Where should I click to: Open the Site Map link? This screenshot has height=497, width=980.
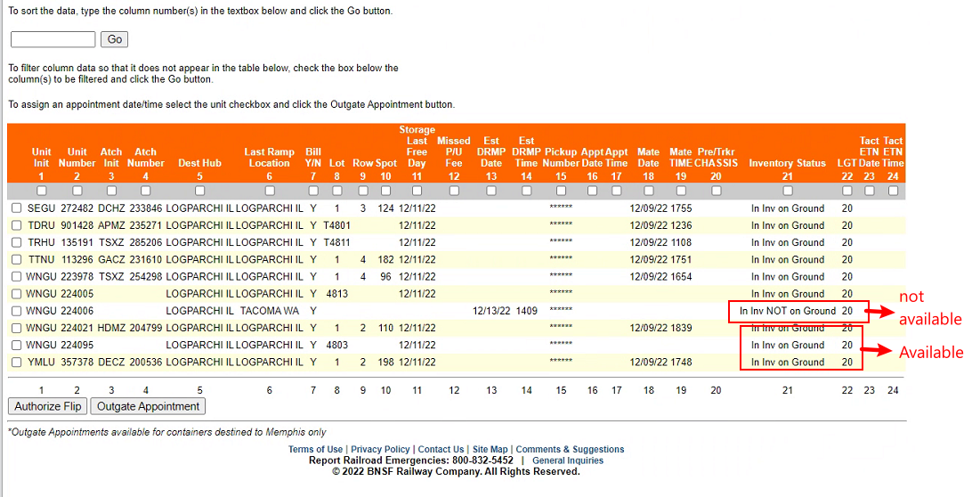(490, 450)
